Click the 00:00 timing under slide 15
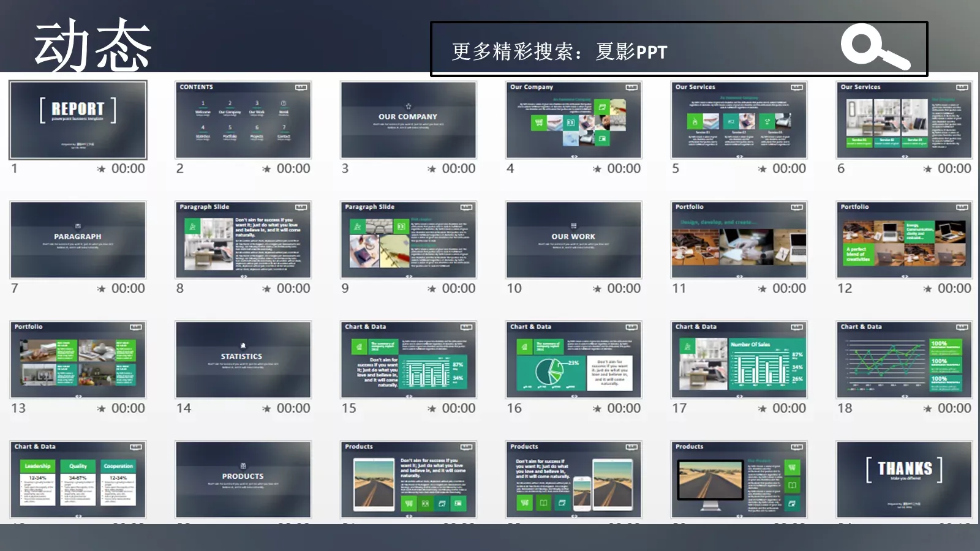 (458, 408)
